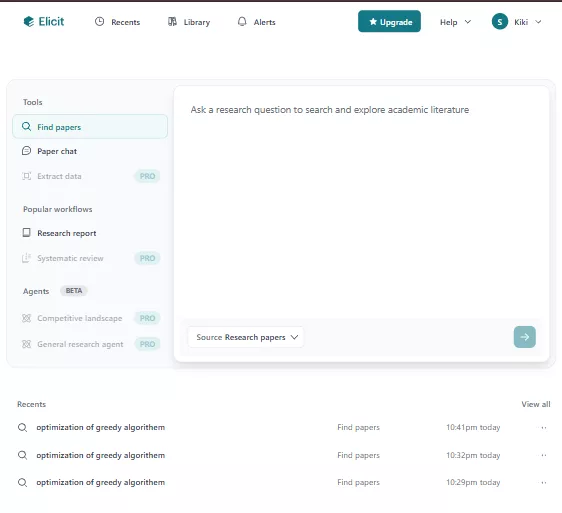562x513 pixels.
Task: Click the General research agent icon
Action: (x=27, y=344)
